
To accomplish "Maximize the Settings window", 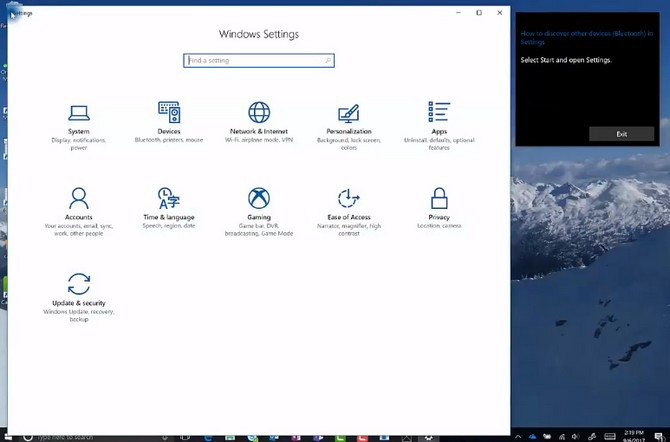I will coord(479,13).
